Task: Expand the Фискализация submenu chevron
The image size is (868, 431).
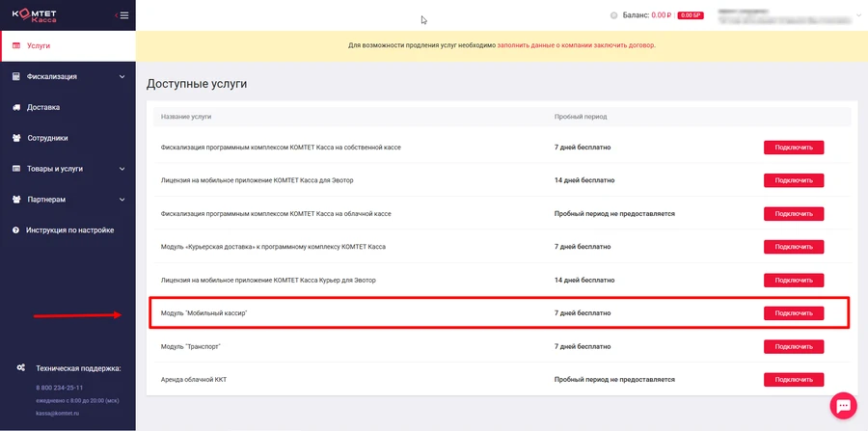Action: pyautogui.click(x=122, y=76)
